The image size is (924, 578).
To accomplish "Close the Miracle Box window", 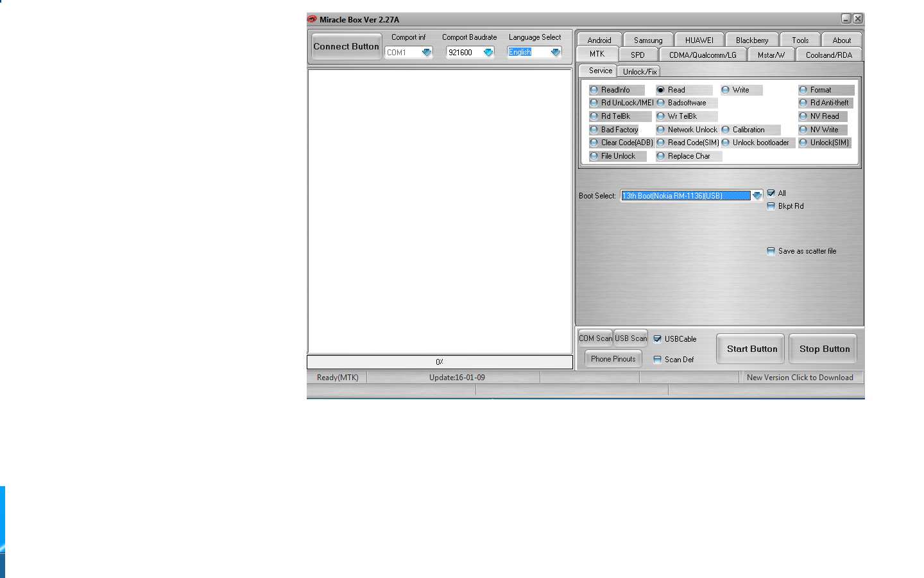I will coord(857,19).
